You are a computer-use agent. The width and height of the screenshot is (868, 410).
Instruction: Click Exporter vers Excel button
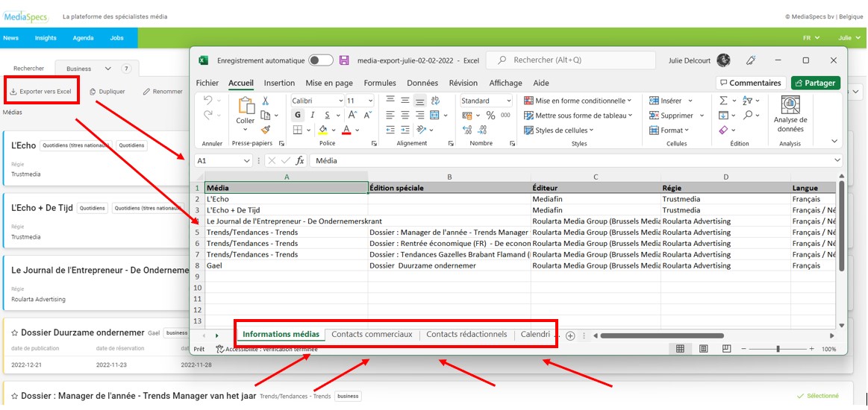coord(41,92)
